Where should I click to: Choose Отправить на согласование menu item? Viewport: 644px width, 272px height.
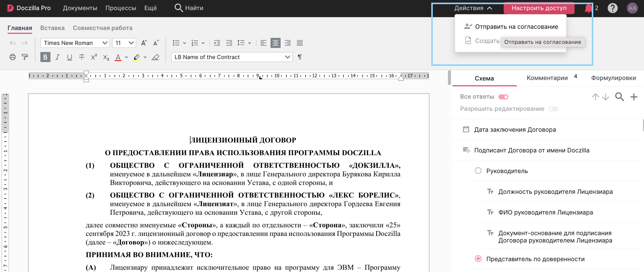[516, 27]
